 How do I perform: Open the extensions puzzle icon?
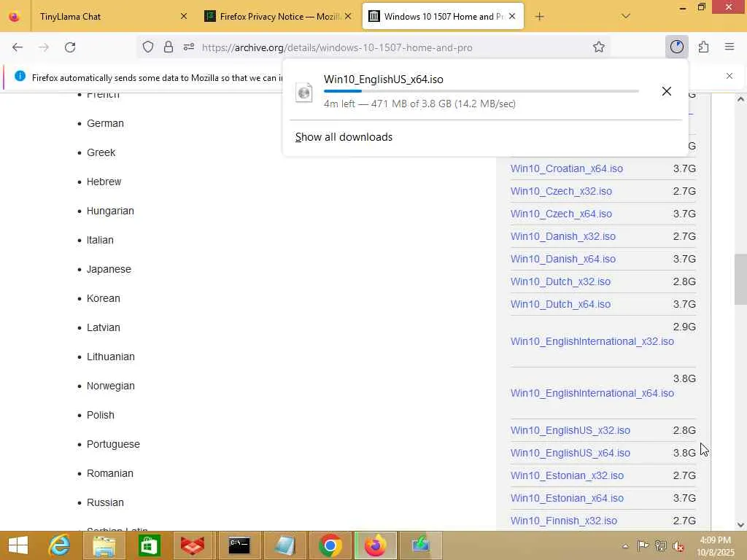pos(703,47)
